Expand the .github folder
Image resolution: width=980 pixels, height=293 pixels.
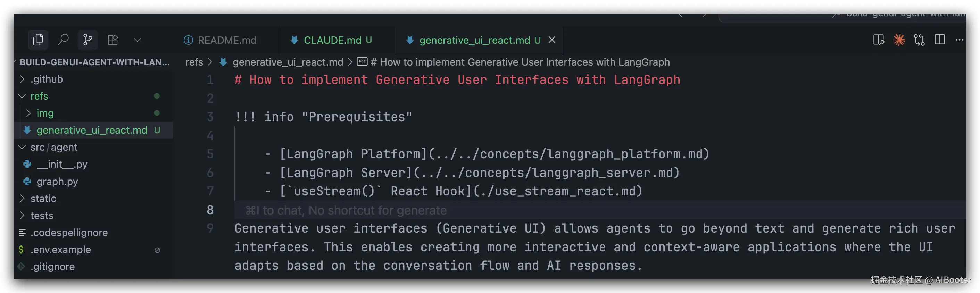click(x=47, y=79)
